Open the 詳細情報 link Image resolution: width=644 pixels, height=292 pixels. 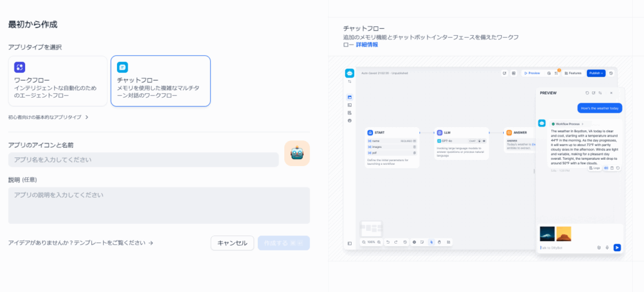coord(367,45)
